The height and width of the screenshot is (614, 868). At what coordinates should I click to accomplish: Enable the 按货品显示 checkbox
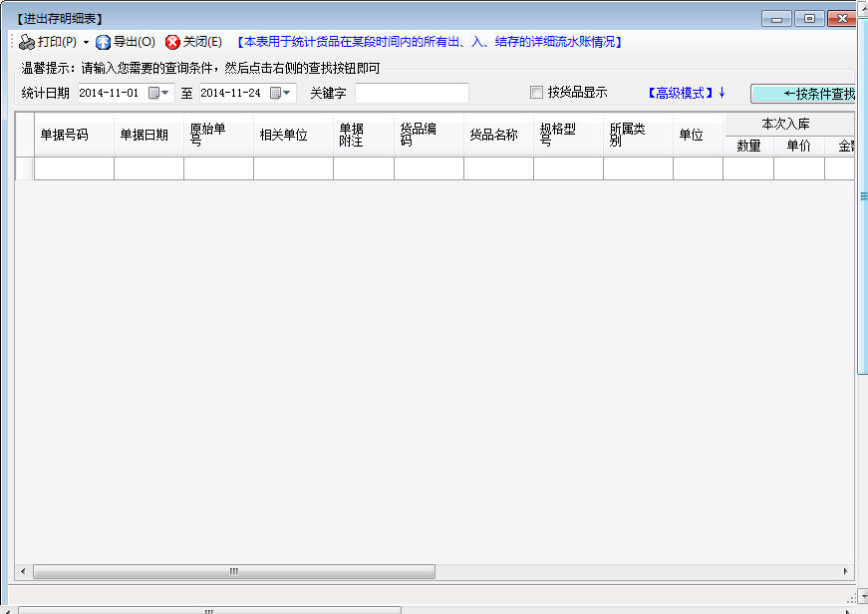(536, 93)
